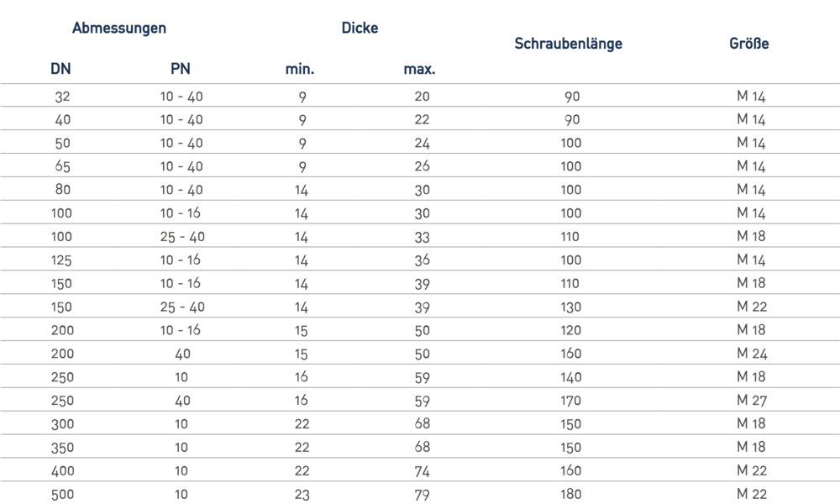This screenshot has height=504, width=840.
Task: Select the 170 screw length cell
Action: (571, 401)
